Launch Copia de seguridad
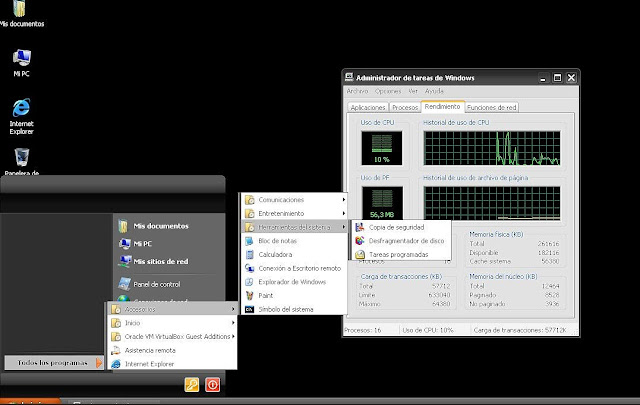 click(x=402, y=227)
